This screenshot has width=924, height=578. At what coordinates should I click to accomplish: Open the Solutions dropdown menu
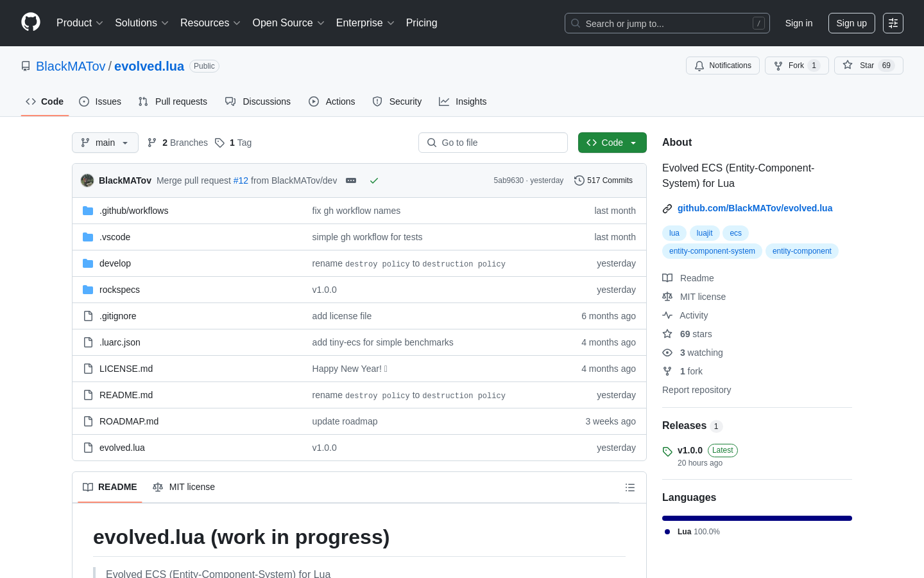(x=142, y=23)
